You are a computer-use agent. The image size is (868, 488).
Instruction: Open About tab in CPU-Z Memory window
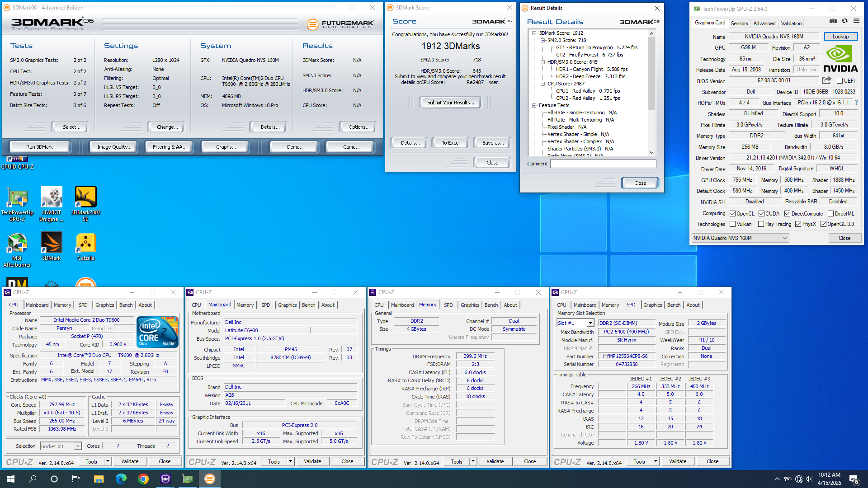tap(510, 305)
